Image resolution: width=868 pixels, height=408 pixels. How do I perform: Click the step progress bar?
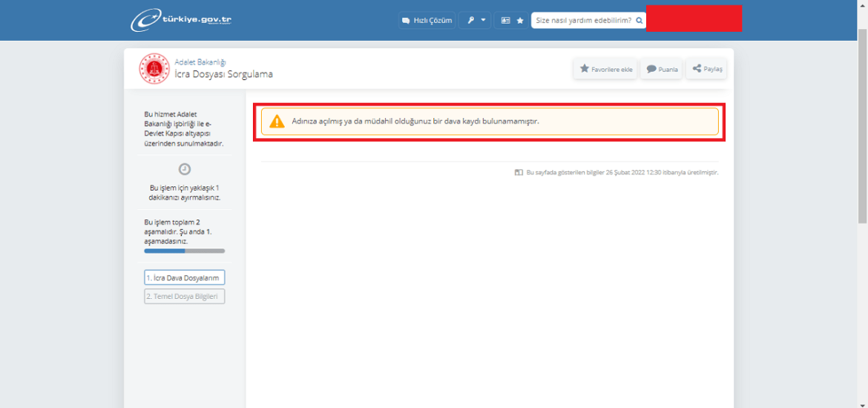pyautogui.click(x=184, y=251)
